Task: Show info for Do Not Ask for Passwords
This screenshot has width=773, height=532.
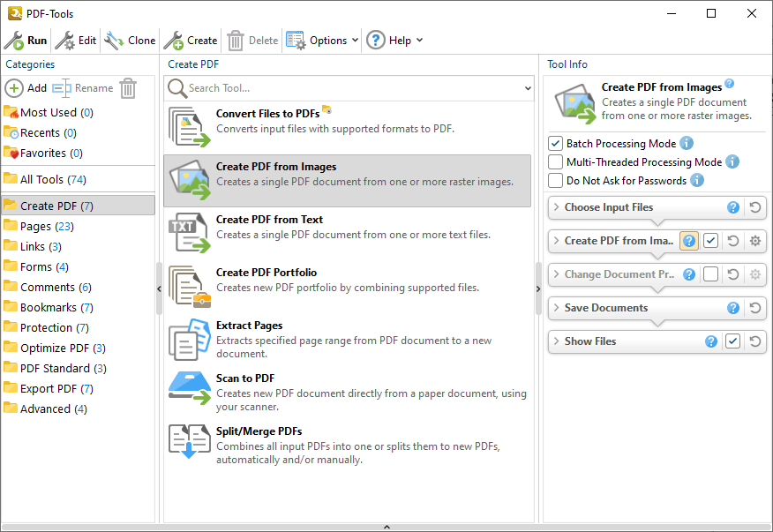Action: point(697,180)
